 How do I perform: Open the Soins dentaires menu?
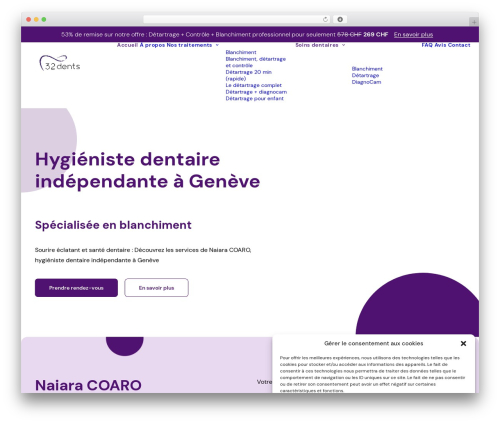(317, 45)
